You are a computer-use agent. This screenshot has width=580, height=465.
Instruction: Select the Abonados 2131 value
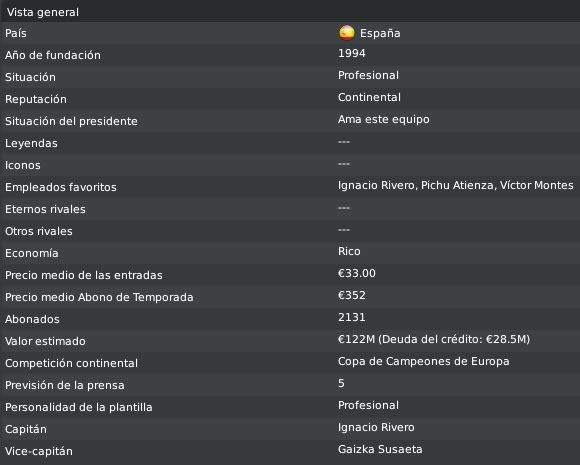pyautogui.click(x=352, y=317)
